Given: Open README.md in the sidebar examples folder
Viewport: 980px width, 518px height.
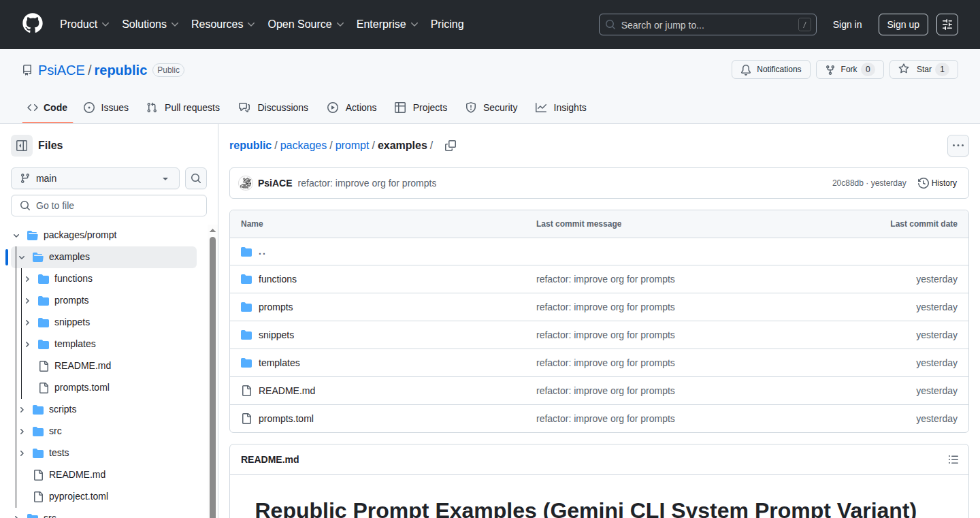Looking at the screenshot, I should (82, 366).
